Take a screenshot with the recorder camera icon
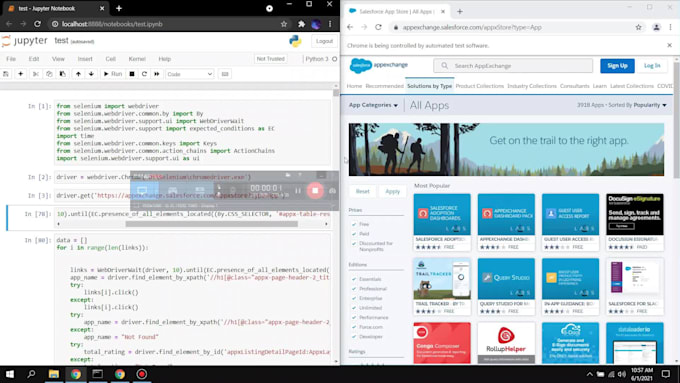 tap(332, 190)
